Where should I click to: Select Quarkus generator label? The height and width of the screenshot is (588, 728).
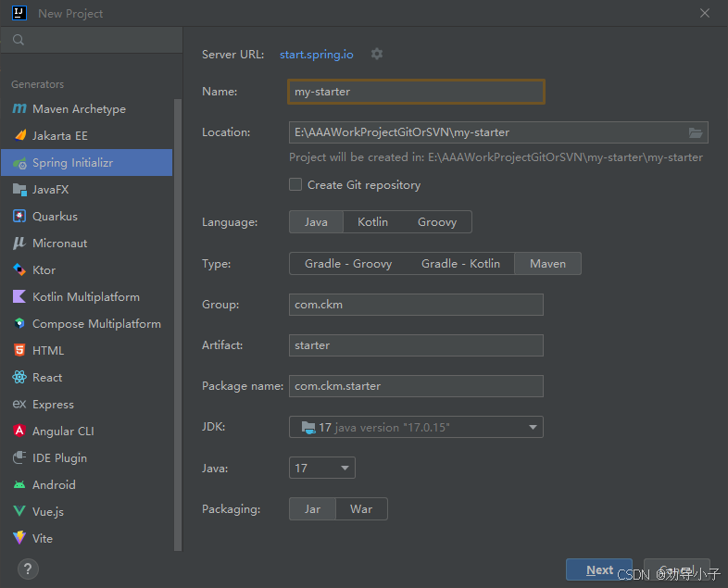(x=55, y=217)
